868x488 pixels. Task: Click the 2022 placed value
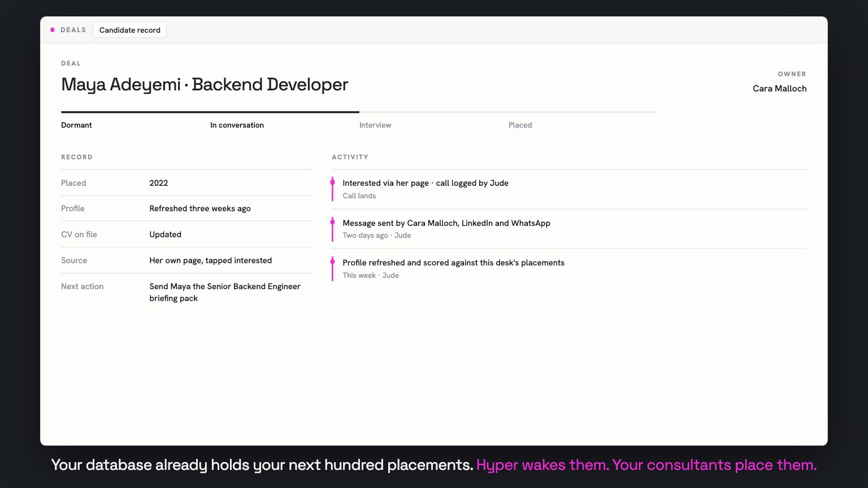[x=159, y=183]
